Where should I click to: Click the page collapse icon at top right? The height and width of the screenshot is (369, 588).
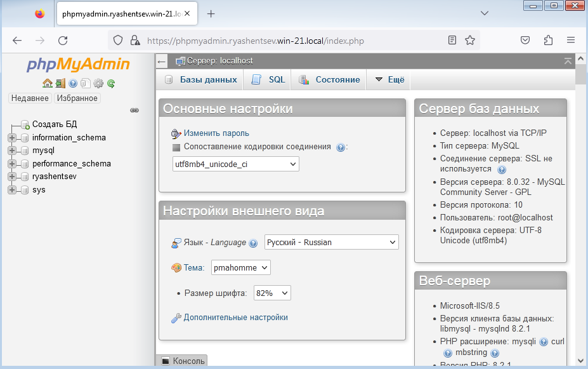(568, 61)
